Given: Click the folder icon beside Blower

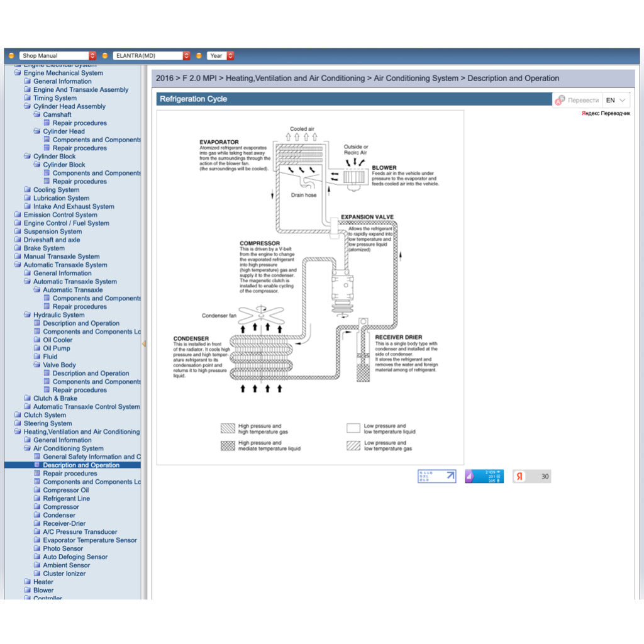Looking at the screenshot, I should pos(27,590).
